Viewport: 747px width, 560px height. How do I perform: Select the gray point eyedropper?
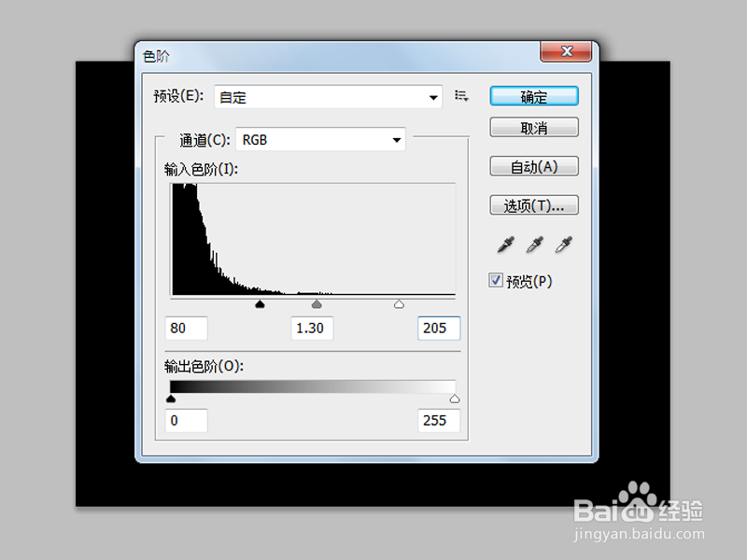[x=534, y=245]
